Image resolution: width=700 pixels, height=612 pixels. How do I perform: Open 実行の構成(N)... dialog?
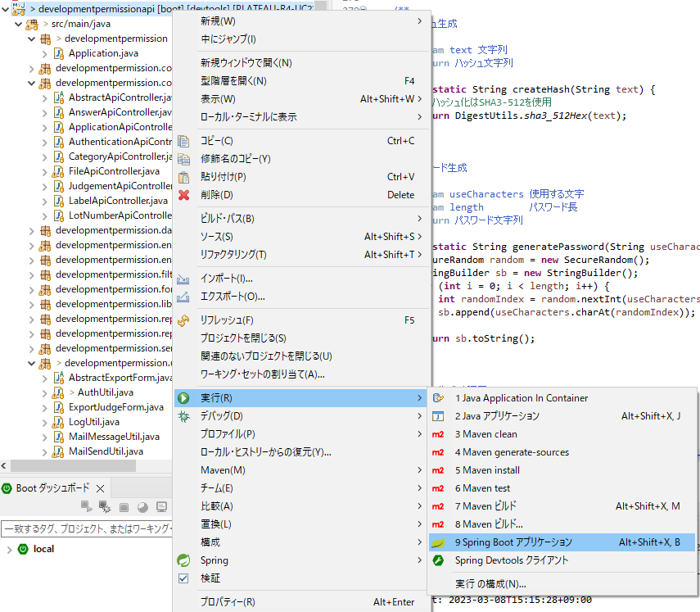[490, 584]
